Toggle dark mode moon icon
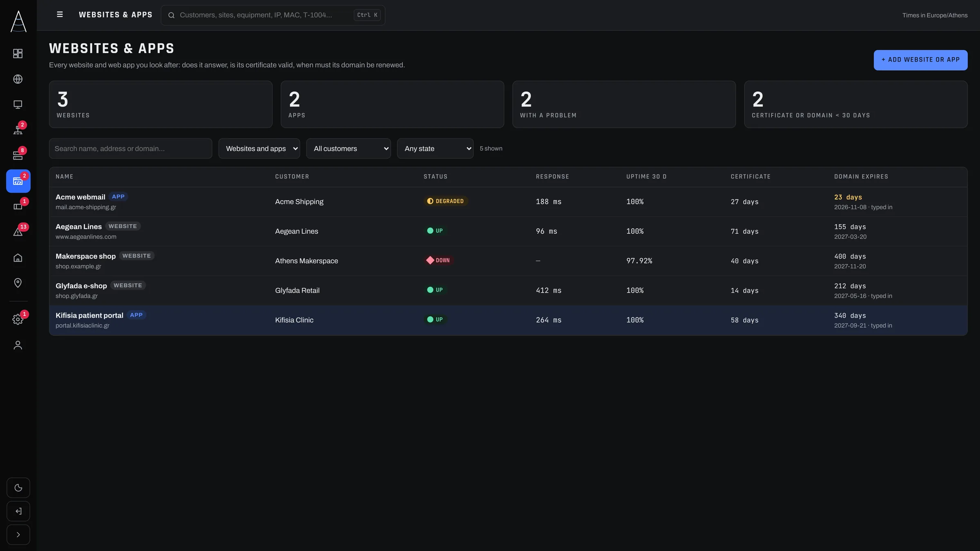The height and width of the screenshot is (551, 980). (x=18, y=488)
